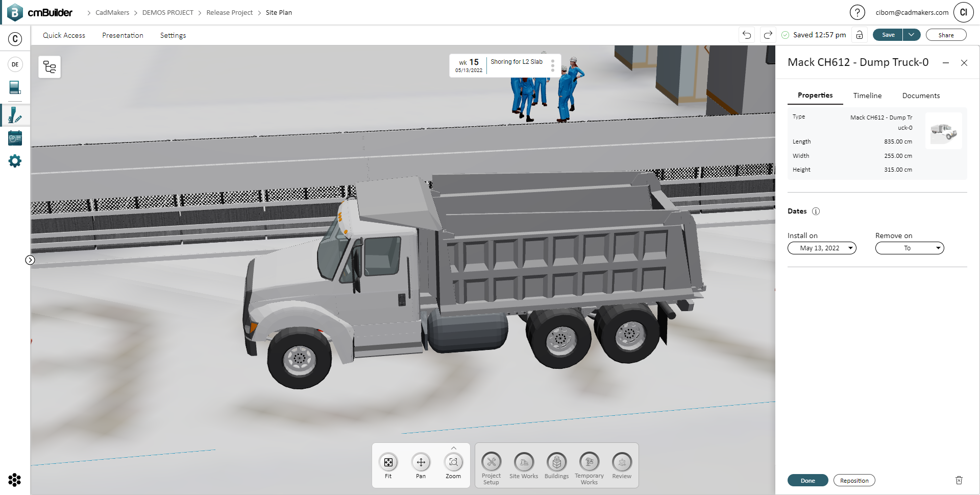
Task: Go to CadMakers breadcrumb
Action: pos(112,12)
